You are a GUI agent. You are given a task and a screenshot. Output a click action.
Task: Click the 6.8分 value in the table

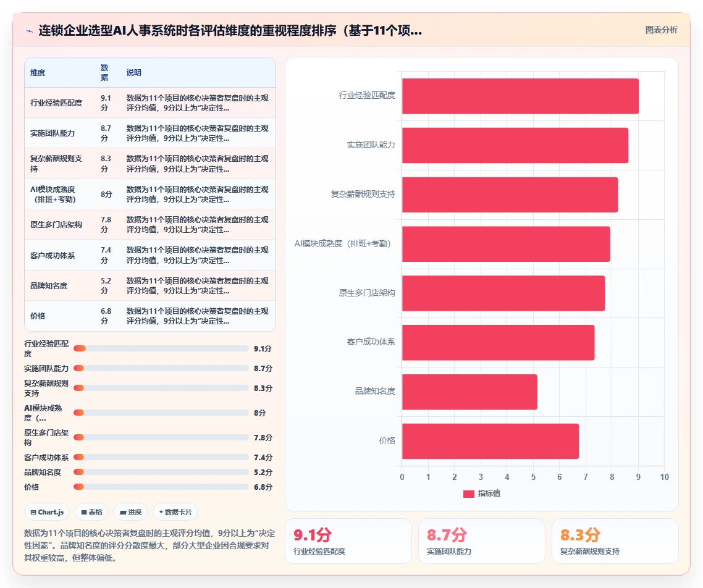pos(106,316)
